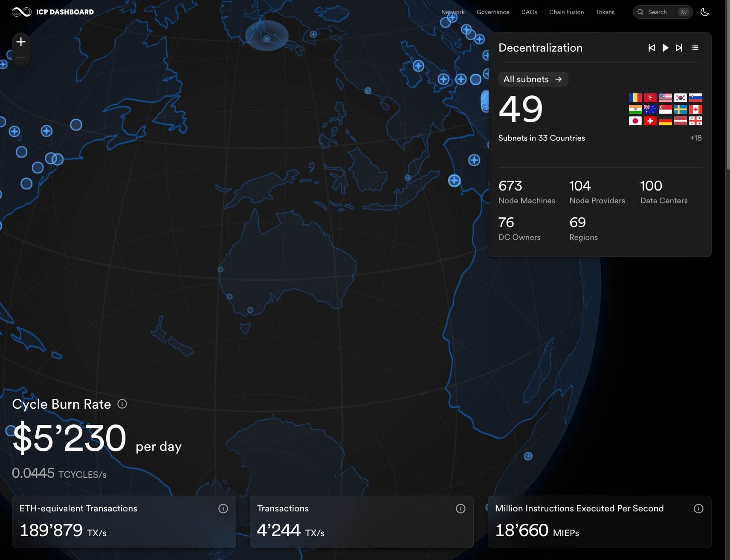Viewport: 730px width, 560px height.
Task: Open the Chain Fusion menu
Action: coord(566,12)
